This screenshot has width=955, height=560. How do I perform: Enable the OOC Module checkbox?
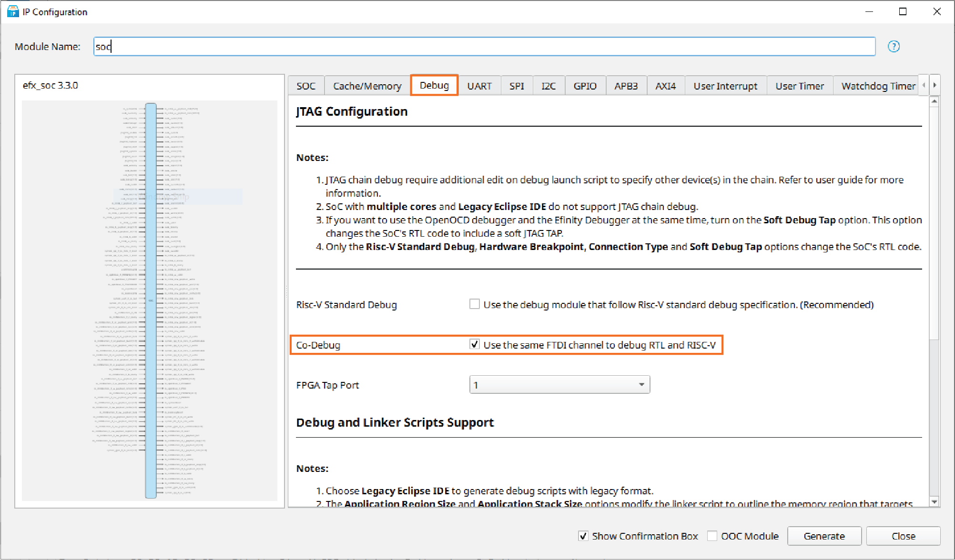click(712, 536)
